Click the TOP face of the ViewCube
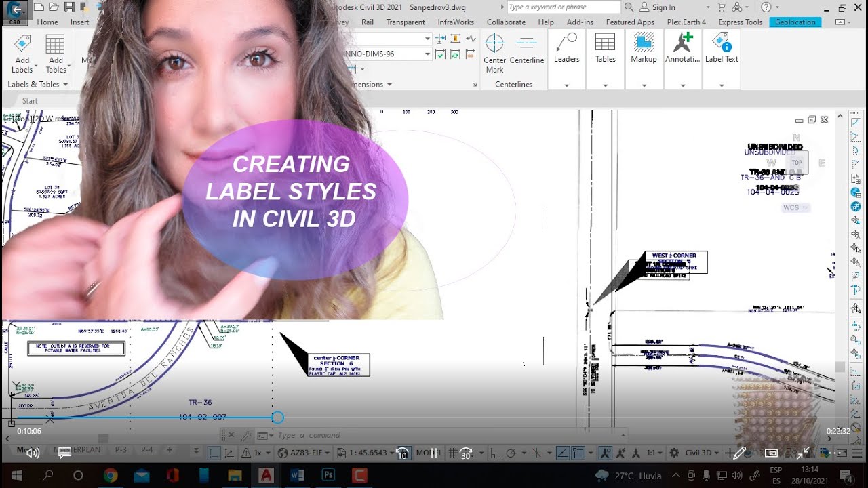868x488 pixels. point(796,163)
